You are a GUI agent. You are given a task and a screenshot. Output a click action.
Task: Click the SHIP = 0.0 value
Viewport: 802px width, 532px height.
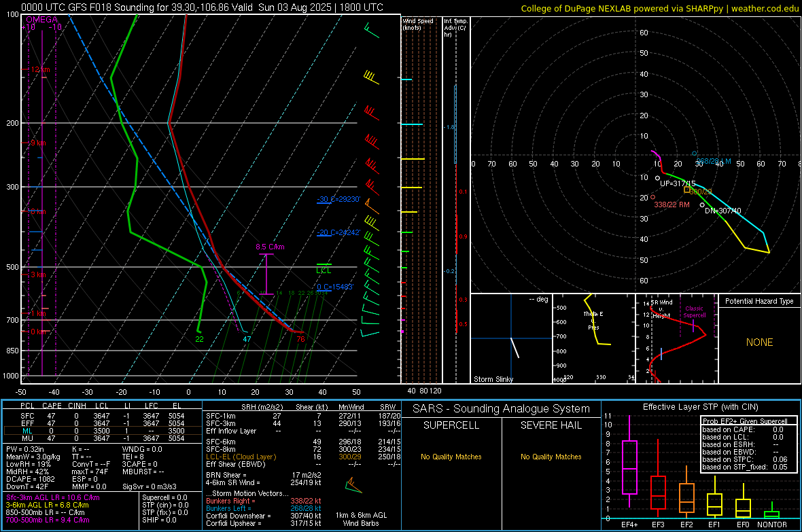[159, 520]
